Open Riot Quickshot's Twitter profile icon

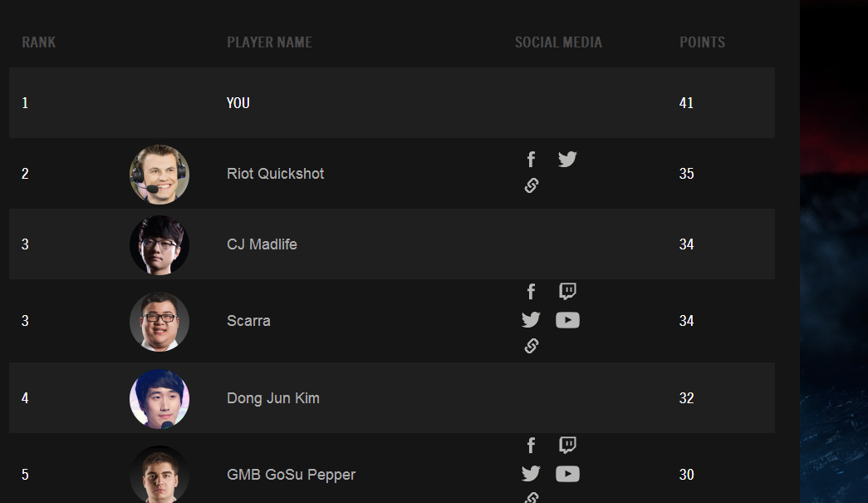click(567, 160)
